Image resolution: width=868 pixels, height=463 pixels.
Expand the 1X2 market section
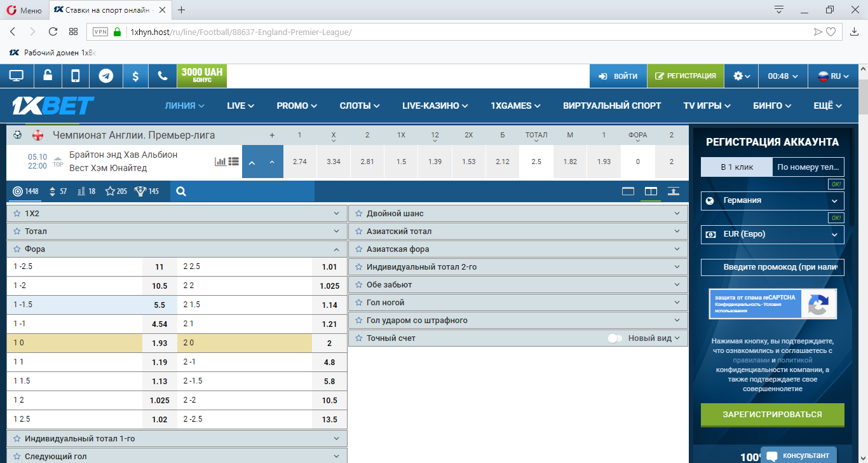tap(177, 214)
